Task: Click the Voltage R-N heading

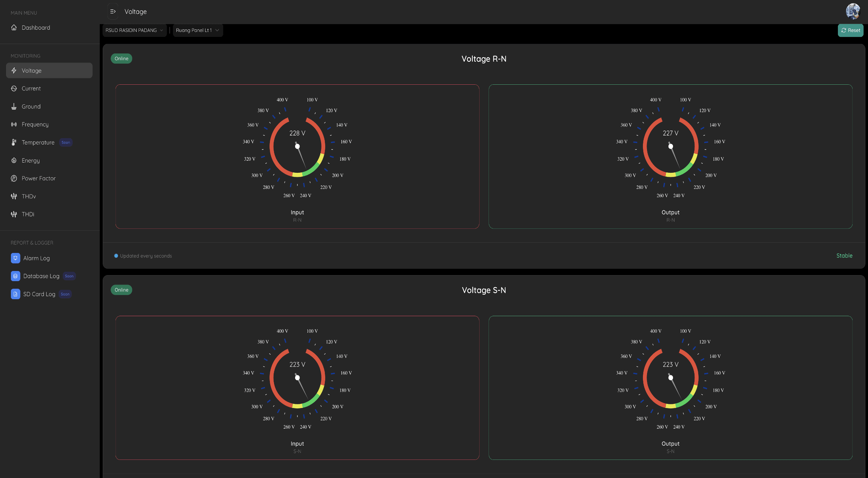Action: [x=484, y=59]
